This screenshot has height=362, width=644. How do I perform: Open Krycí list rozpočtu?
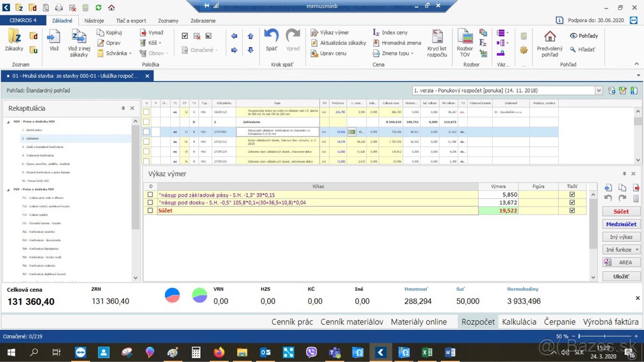click(x=437, y=37)
